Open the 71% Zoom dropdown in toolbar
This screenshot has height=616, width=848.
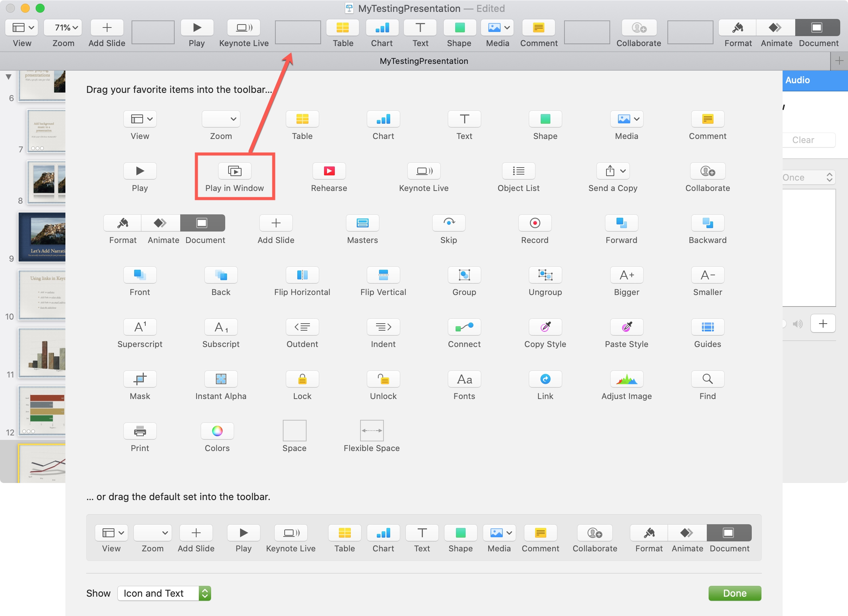coord(63,27)
